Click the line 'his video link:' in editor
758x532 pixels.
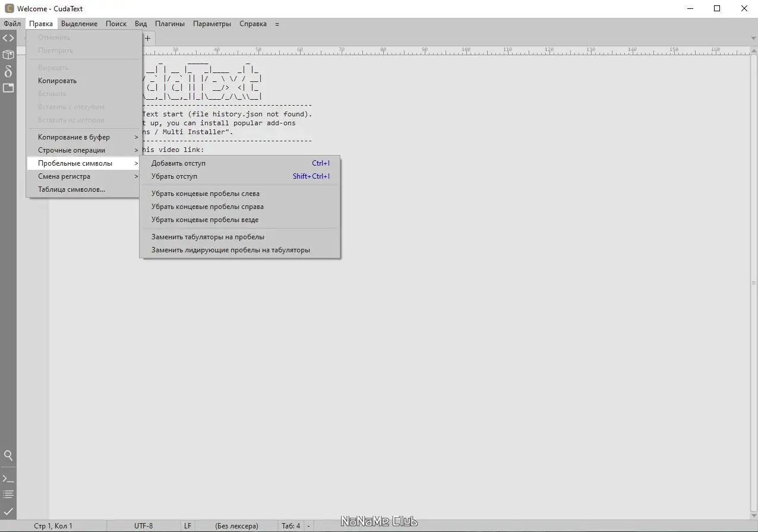173,150
